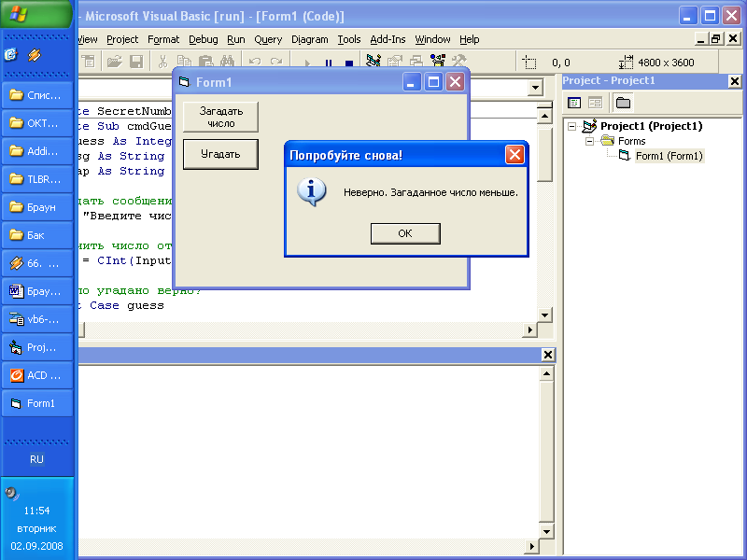This screenshot has width=747, height=560.
Task: Click the Paste toolbar icon
Action: coord(205,62)
